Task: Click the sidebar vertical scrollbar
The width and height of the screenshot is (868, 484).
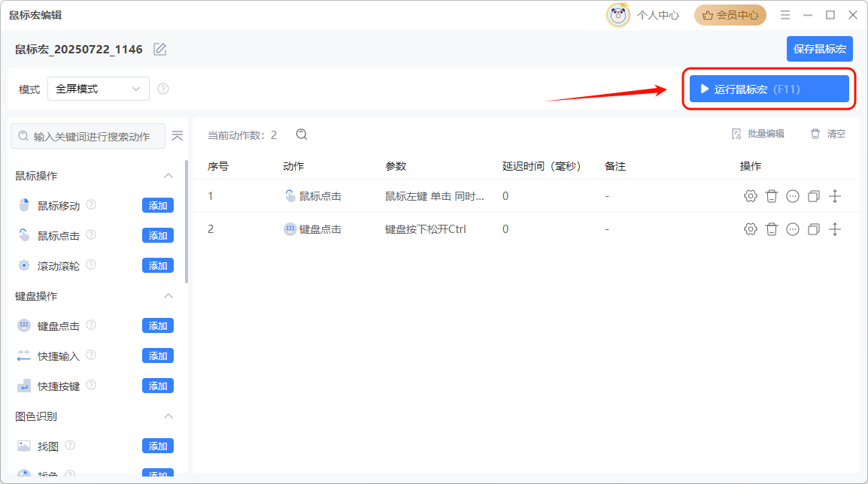Action: 187,221
